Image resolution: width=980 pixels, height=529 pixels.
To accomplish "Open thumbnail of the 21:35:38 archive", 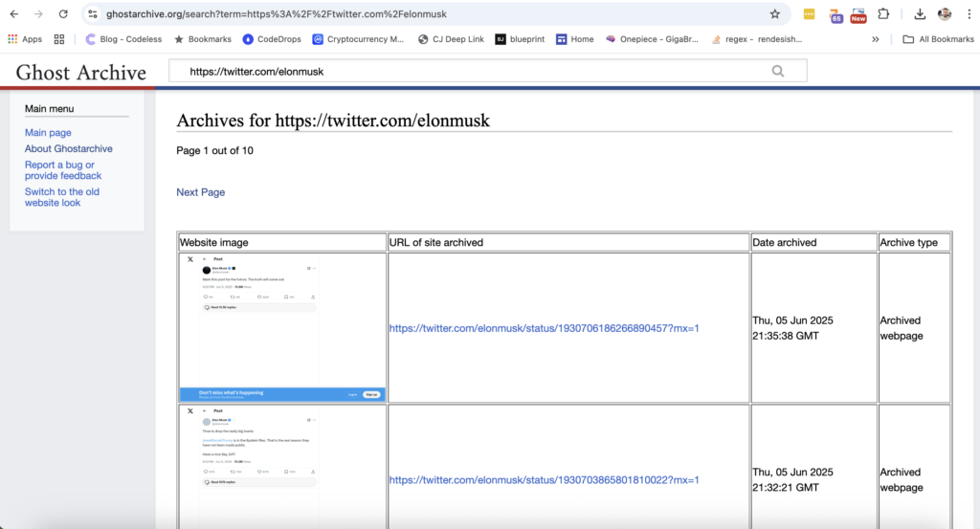I will [282, 327].
